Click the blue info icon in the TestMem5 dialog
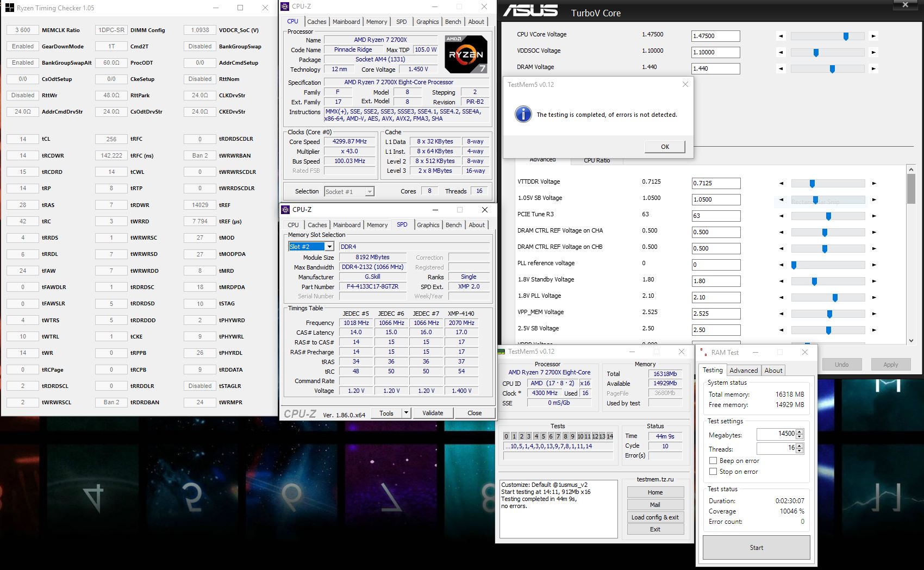924x570 pixels. click(523, 114)
